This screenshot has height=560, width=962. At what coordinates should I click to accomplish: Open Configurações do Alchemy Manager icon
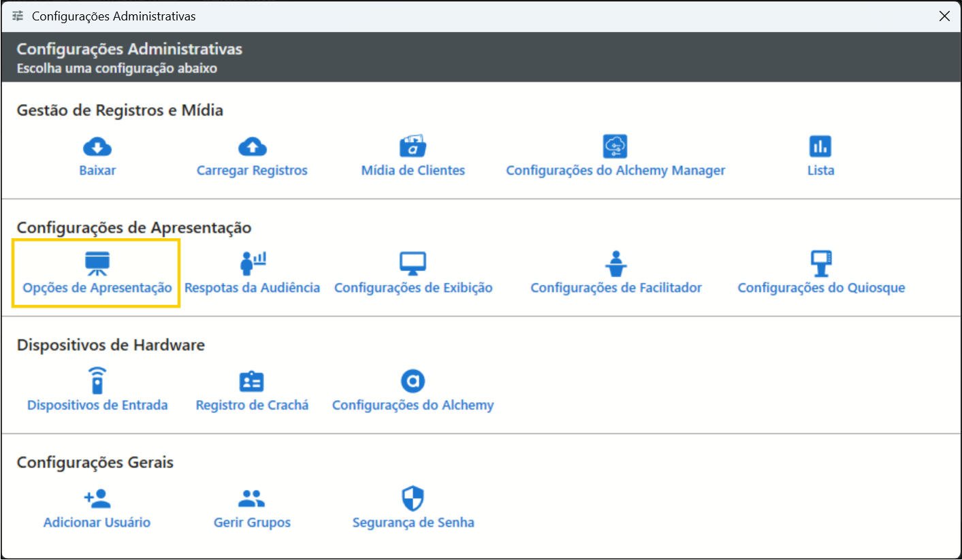click(615, 146)
